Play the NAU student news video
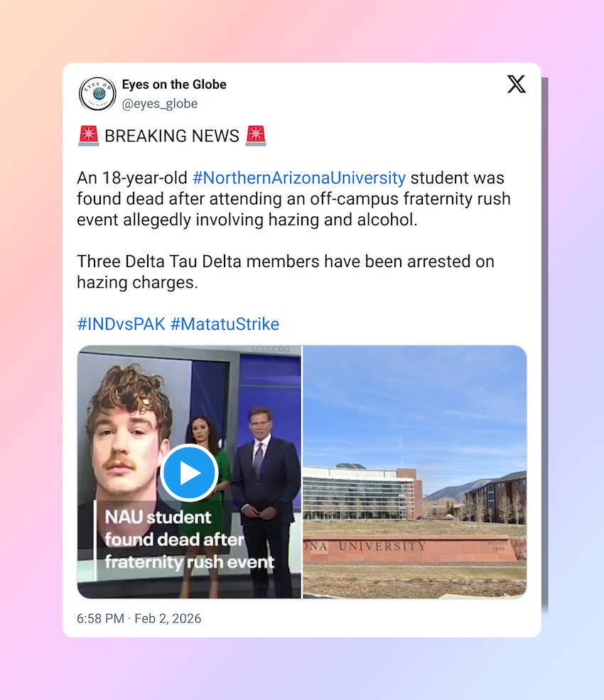The height and width of the screenshot is (700, 604). [189, 473]
